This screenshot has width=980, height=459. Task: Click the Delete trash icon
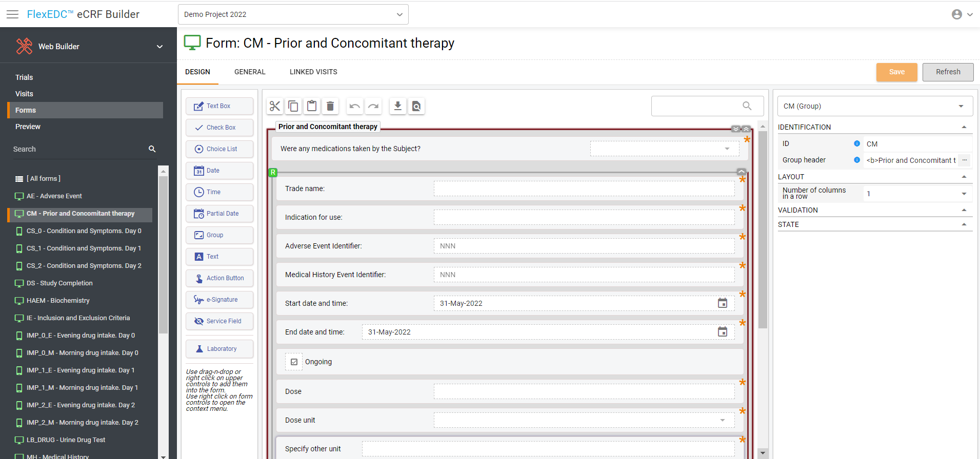330,106
